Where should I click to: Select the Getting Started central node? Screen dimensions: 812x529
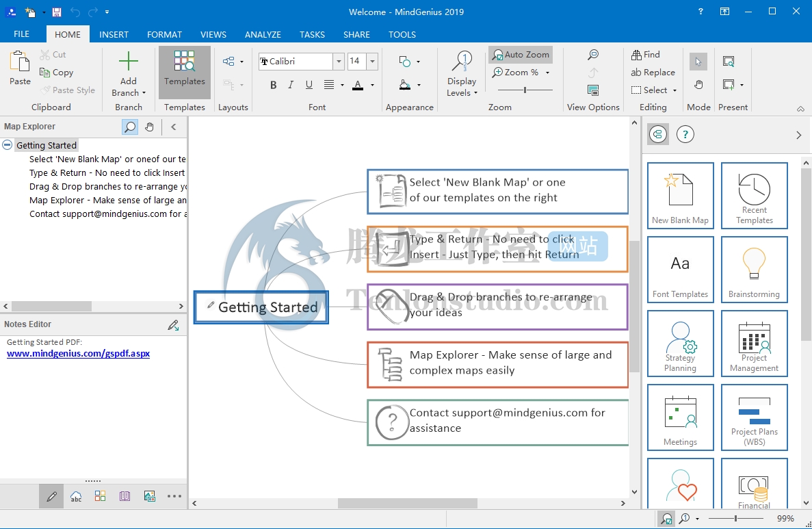tap(261, 307)
